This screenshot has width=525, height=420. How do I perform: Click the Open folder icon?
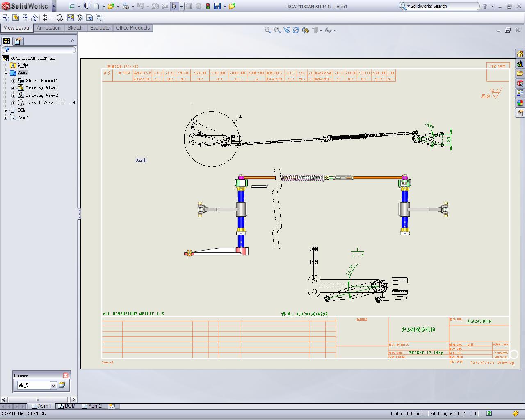(111, 6)
